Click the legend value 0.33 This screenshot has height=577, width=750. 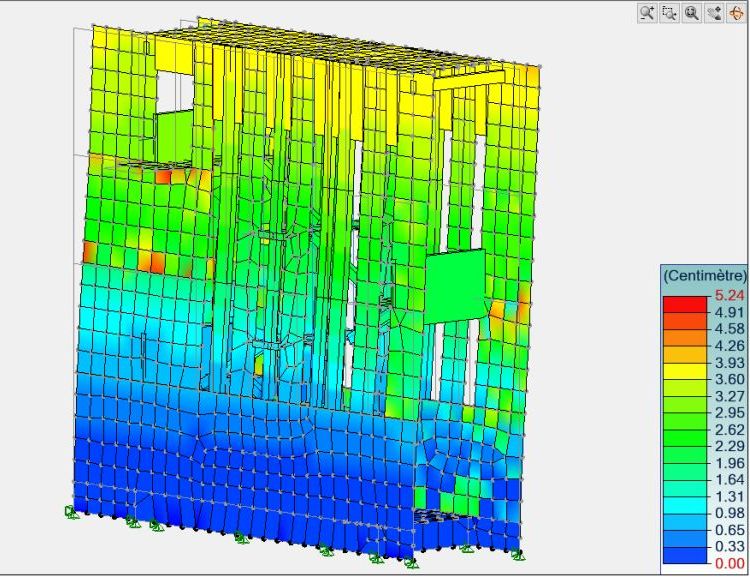[x=729, y=546]
